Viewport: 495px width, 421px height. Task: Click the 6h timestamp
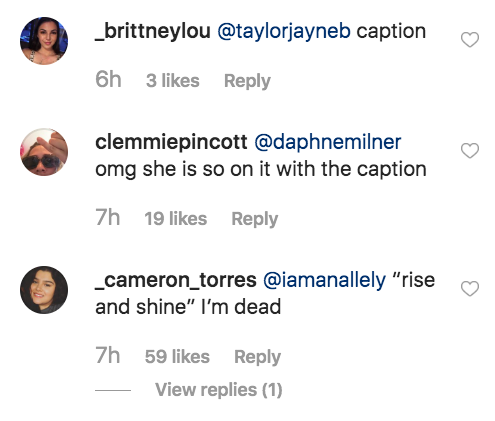(x=108, y=80)
